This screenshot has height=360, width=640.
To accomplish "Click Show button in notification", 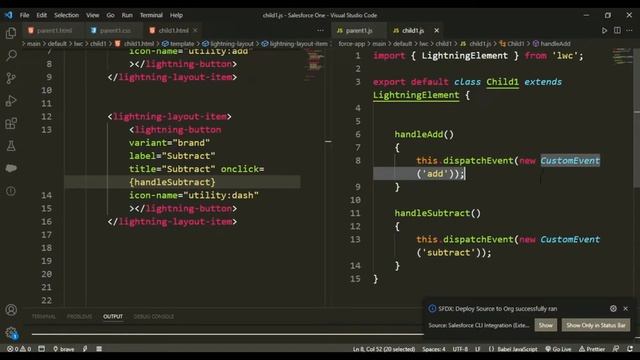I will 545,325.
